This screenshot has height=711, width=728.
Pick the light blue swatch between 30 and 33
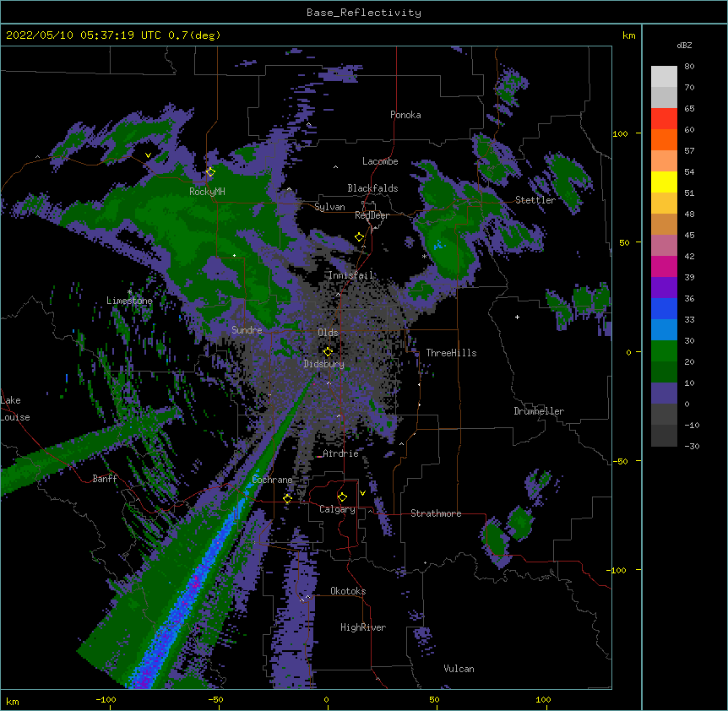(664, 330)
